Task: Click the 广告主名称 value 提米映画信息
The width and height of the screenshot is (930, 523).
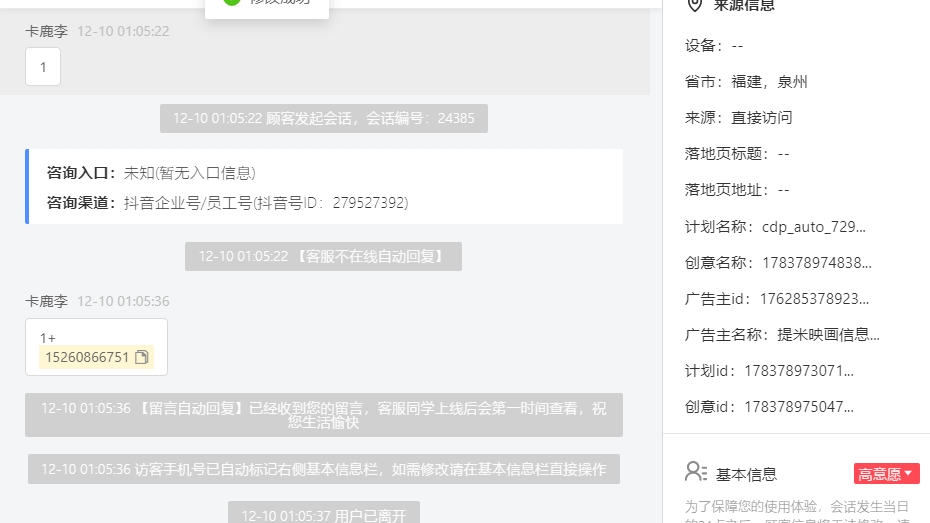Action: point(828,335)
